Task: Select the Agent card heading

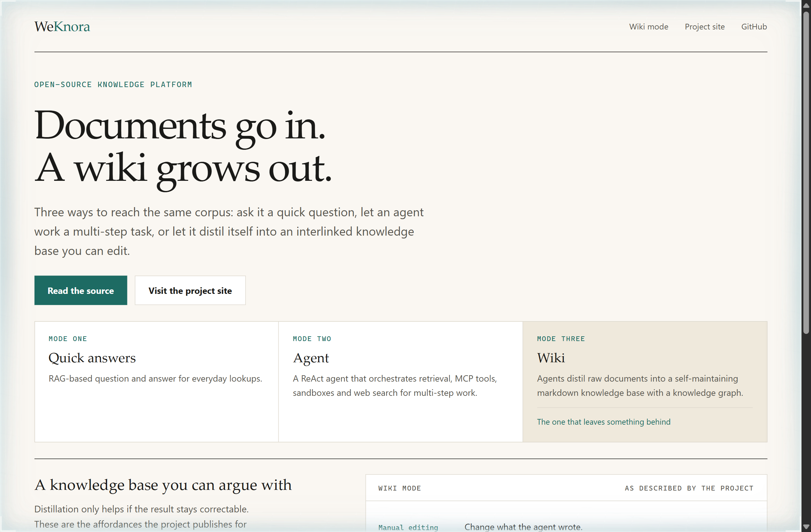Action: point(311,358)
